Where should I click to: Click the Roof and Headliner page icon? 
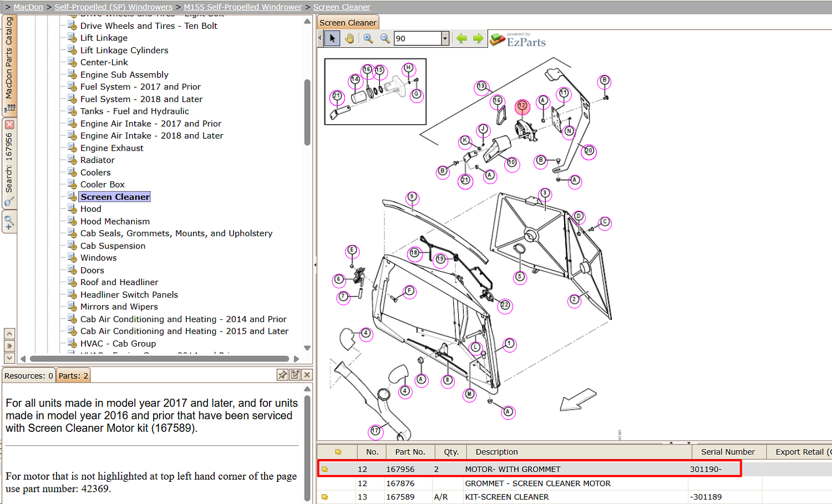pyautogui.click(x=72, y=282)
